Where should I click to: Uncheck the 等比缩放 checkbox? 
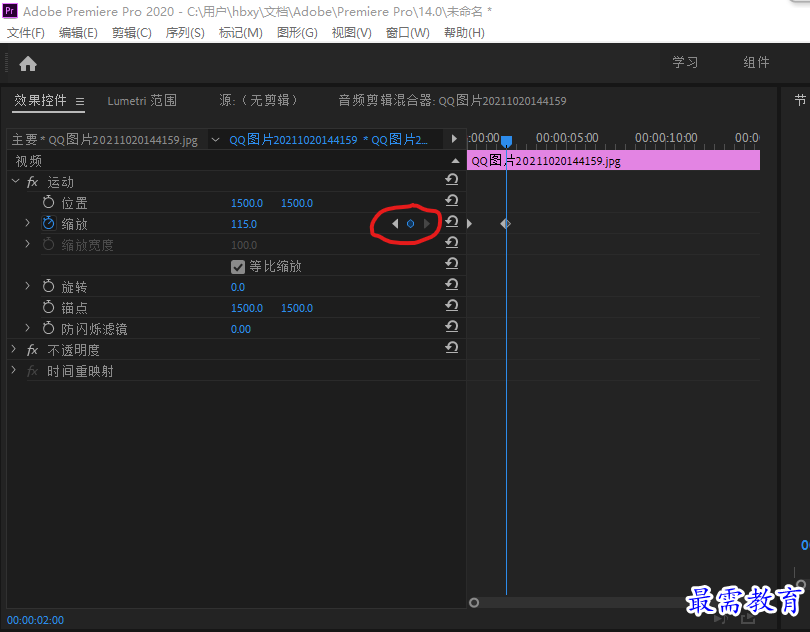[x=238, y=267]
